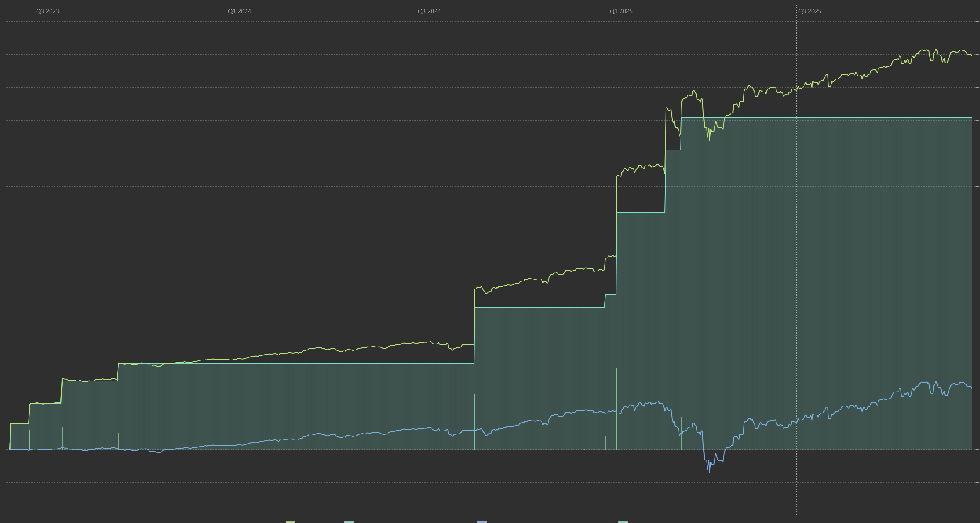Click the first small vertical bar before Q3 2023
The width and height of the screenshot is (980, 523).
point(30,440)
